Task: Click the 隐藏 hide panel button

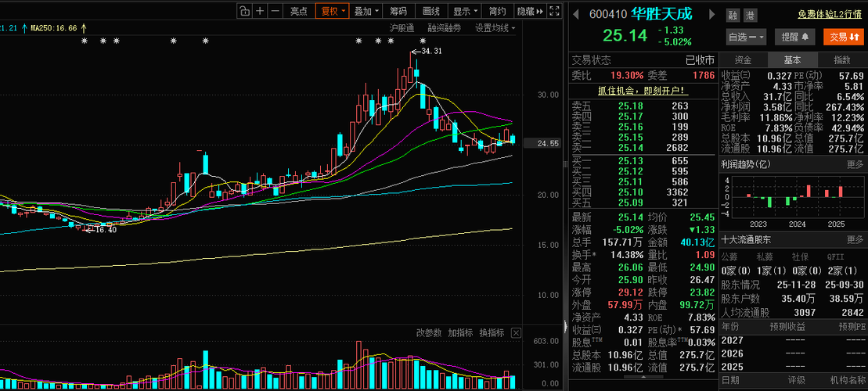Action: (530, 10)
